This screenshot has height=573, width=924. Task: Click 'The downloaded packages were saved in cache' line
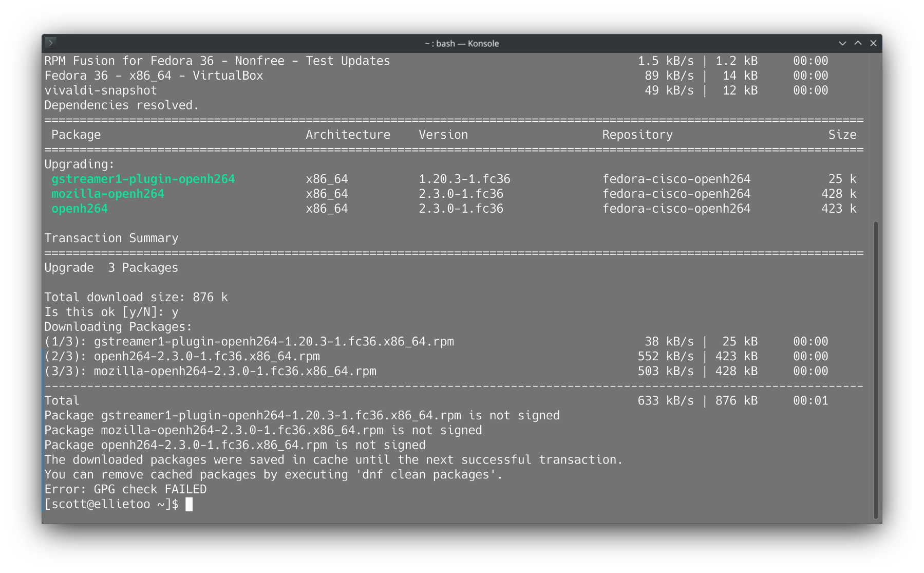click(x=334, y=460)
